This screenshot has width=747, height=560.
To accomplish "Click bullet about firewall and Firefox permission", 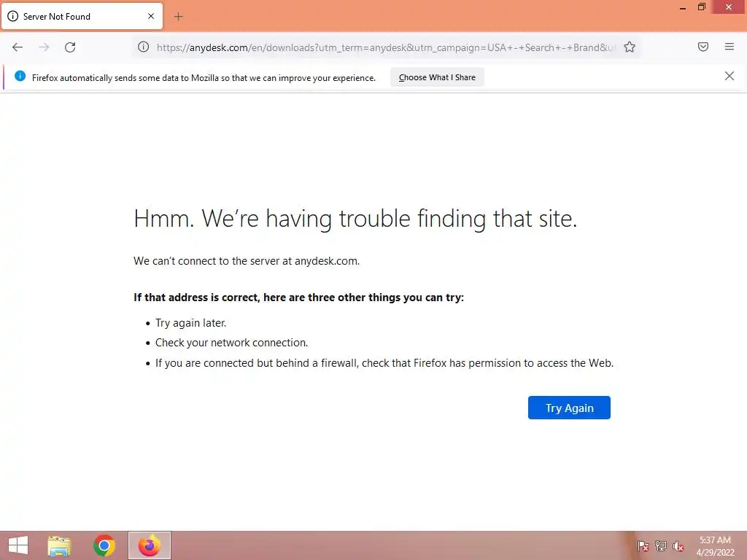I will (384, 363).
